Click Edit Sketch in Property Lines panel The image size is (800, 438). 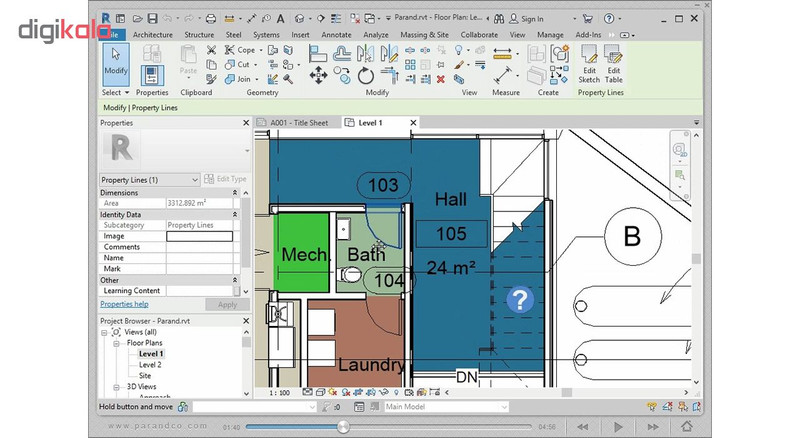(x=589, y=64)
